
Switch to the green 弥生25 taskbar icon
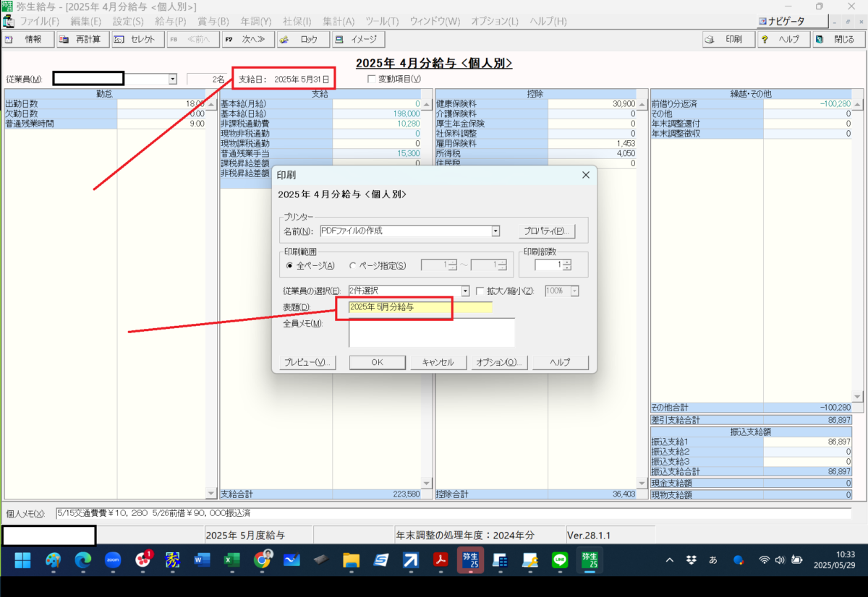[589, 559]
